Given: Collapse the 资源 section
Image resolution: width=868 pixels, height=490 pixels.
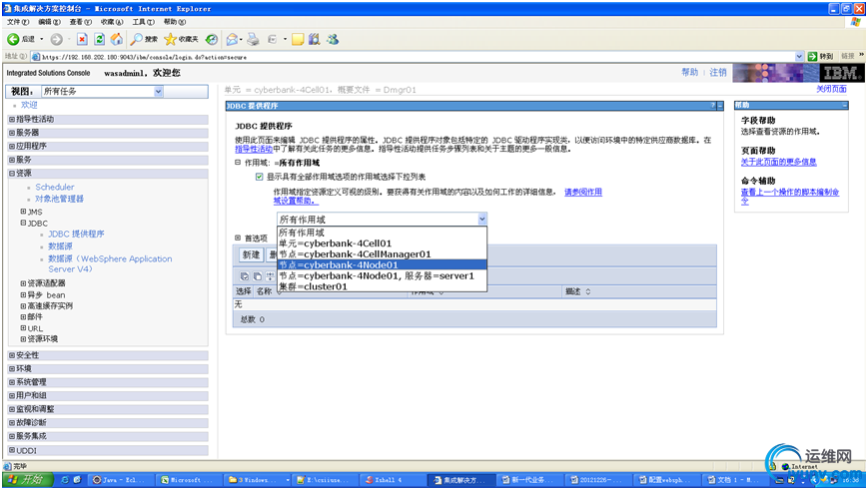Looking at the screenshot, I should [x=12, y=173].
